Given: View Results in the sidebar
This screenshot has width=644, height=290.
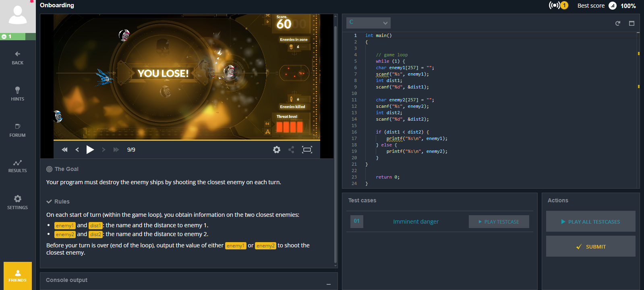Looking at the screenshot, I should tap(17, 166).
